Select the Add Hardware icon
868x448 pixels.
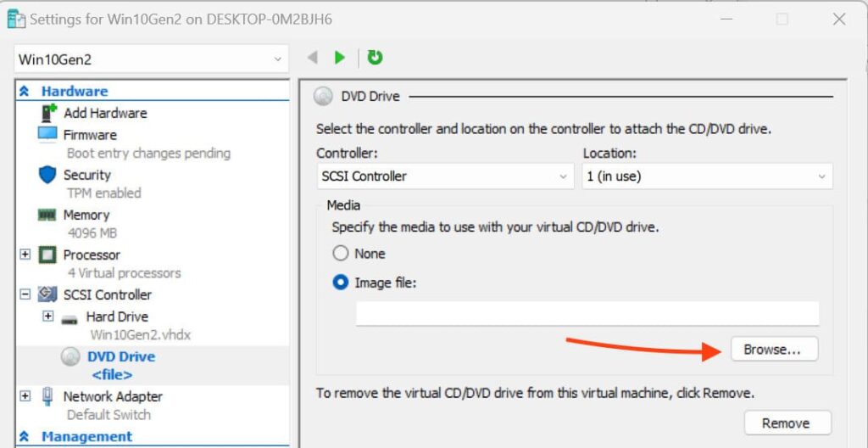click(48, 113)
